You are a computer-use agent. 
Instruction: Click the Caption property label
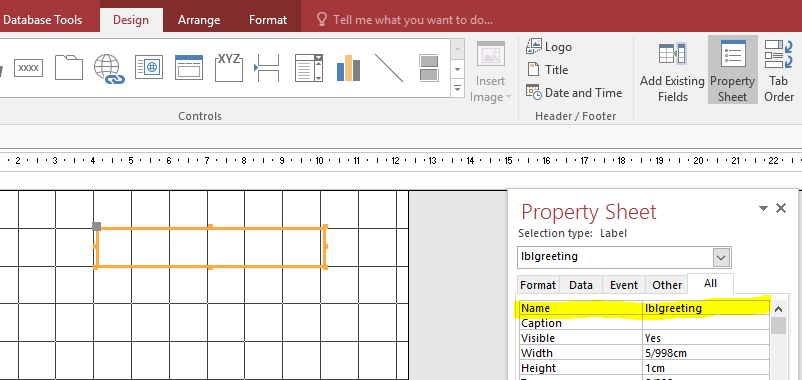pyautogui.click(x=541, y=323)
